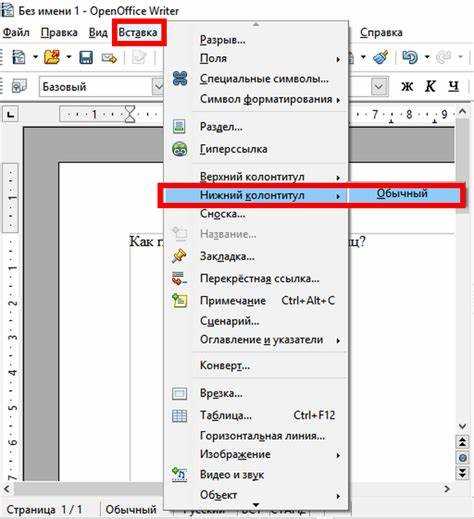Click the cross-reference icon in menu

[x=179, y=278]
